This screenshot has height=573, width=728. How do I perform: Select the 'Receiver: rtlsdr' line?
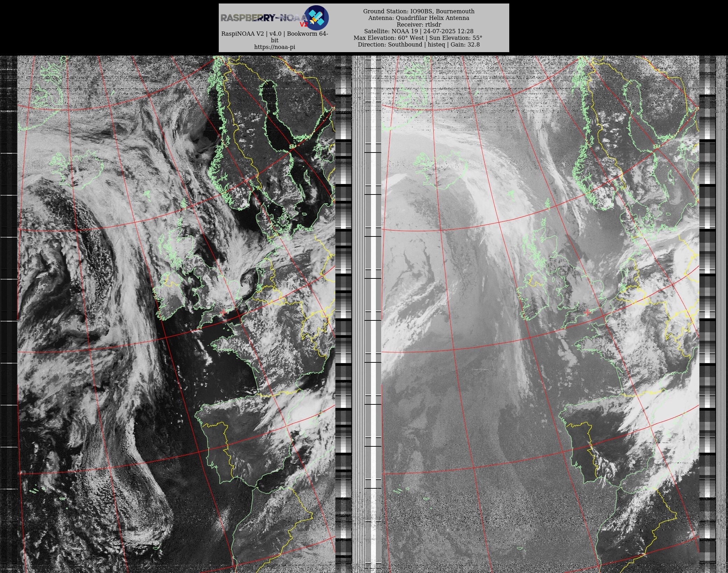click(419, 24)
